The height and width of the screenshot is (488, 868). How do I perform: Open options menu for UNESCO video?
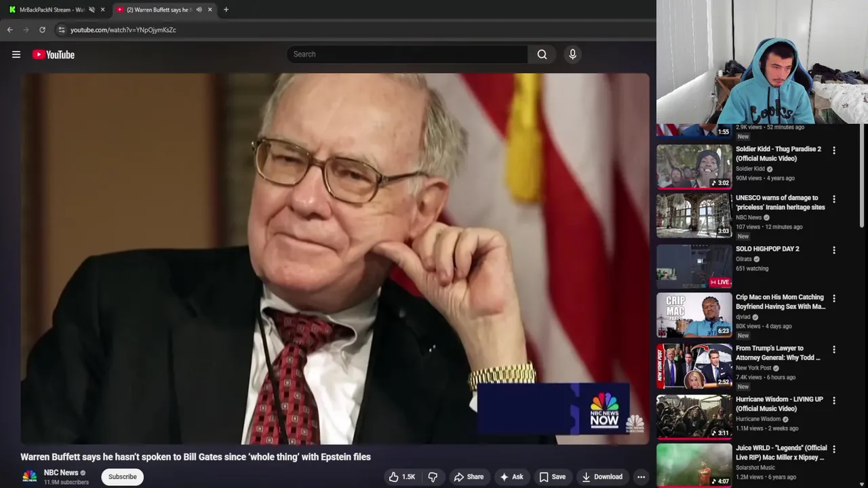(834, 199)
